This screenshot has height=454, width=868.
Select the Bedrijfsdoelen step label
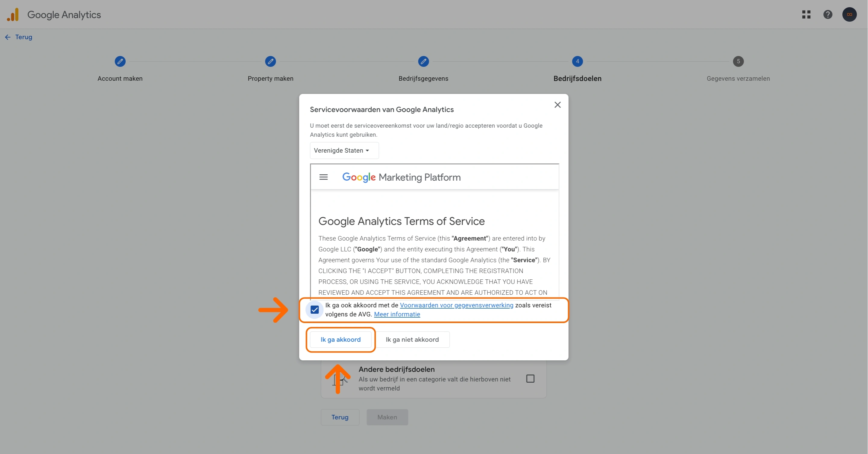click(x=577, y=78)
